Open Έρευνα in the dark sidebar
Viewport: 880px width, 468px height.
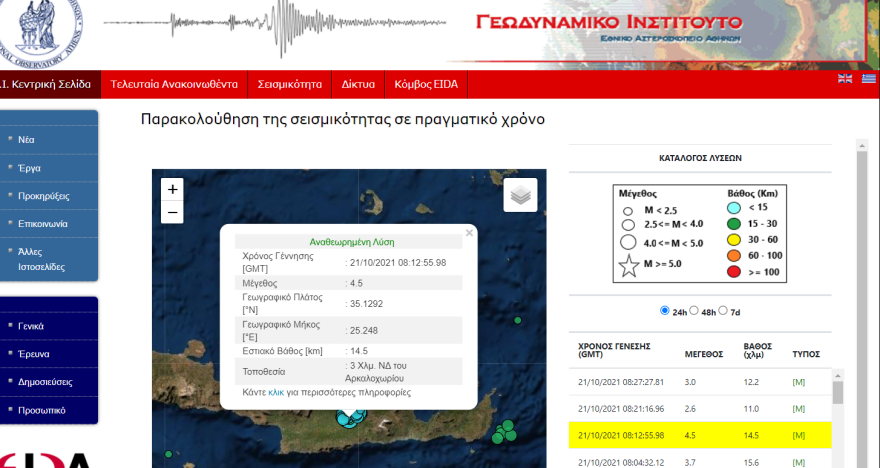coord(34,354)
